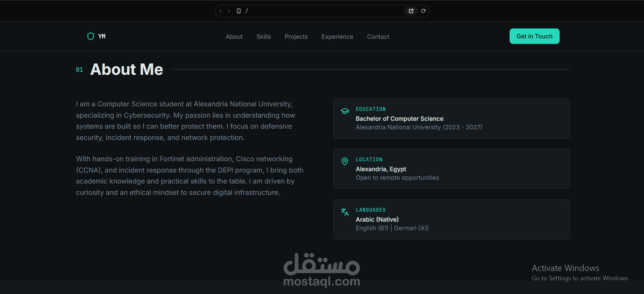The width and height of the screenshot is (644, 294).
Task: Click the paragraph beginning 'I am a Computer Science'
Action: [186, 121]
